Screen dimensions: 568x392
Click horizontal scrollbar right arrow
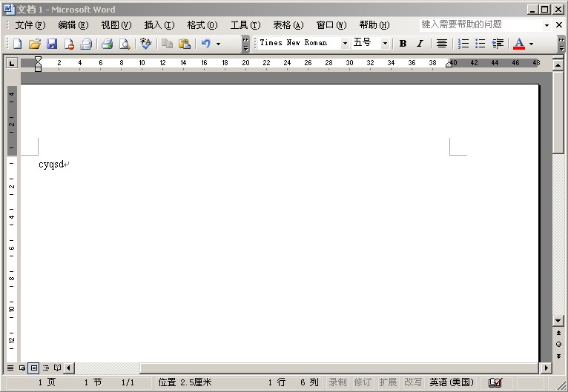pyautogui.click(x=546, y=368)
